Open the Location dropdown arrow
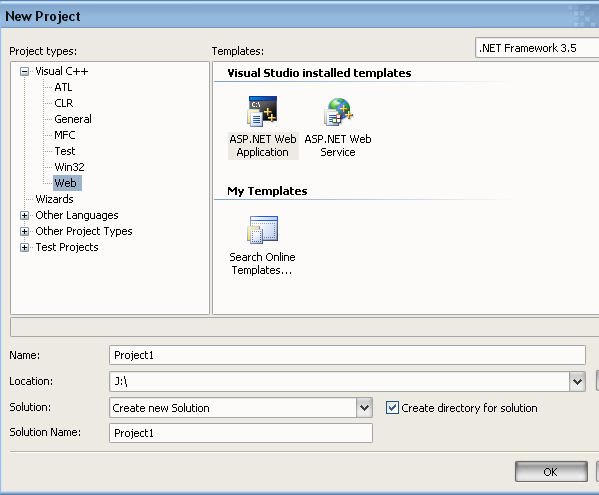 (x=577, y=381)
